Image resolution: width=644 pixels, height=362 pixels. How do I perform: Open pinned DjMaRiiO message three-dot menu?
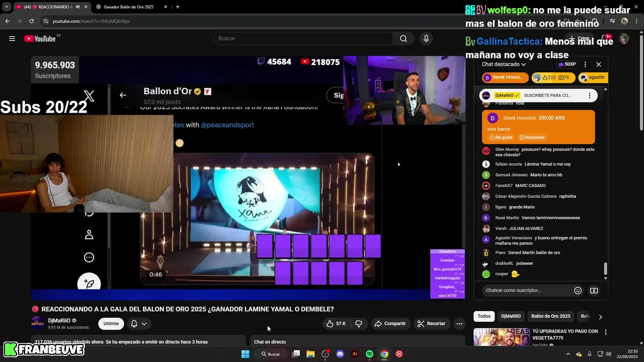pos(590,96)
